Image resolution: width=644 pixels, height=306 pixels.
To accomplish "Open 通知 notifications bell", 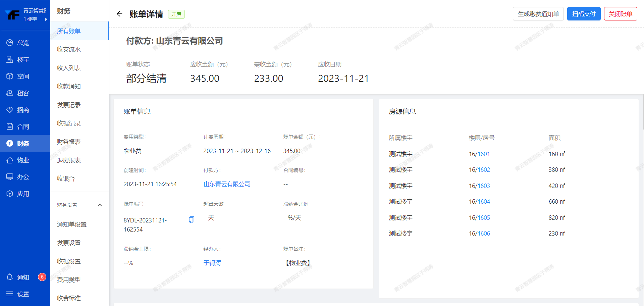I will 23,277.
